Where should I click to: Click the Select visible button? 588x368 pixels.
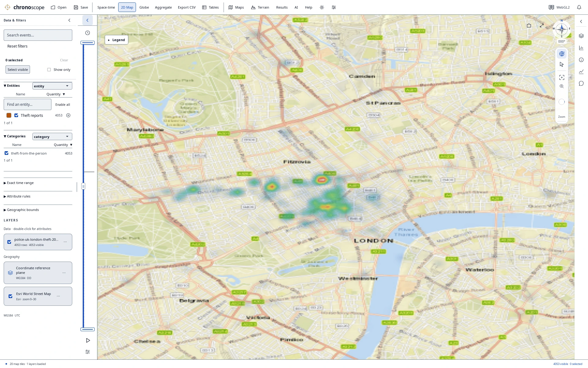[x=18, y=70]
